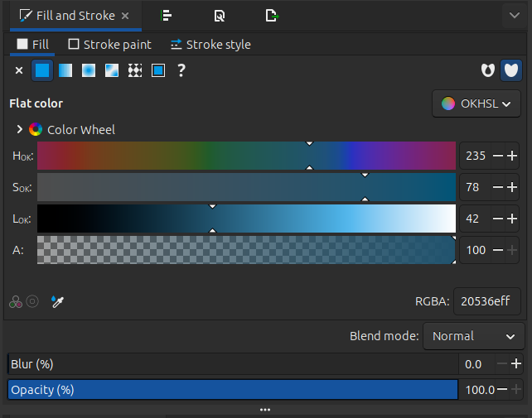Image resolution: width=532 pixels, height=418 pixels.
Task: Choose the Swatch paint icon
Action: pos(158,71)
